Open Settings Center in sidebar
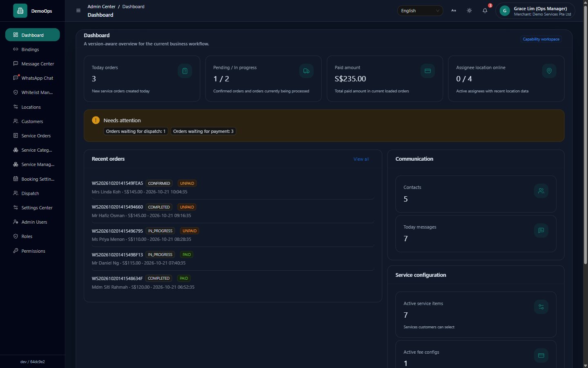 [33, 208]
